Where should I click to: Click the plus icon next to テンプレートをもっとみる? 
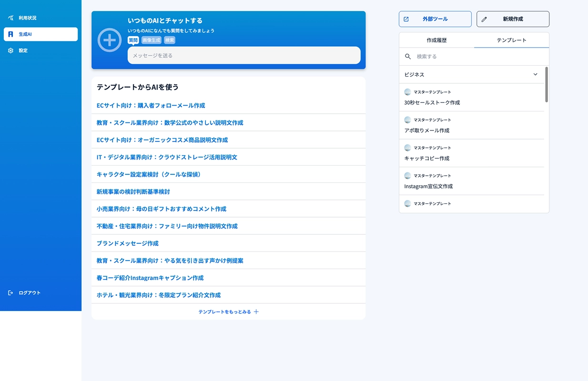256,311
